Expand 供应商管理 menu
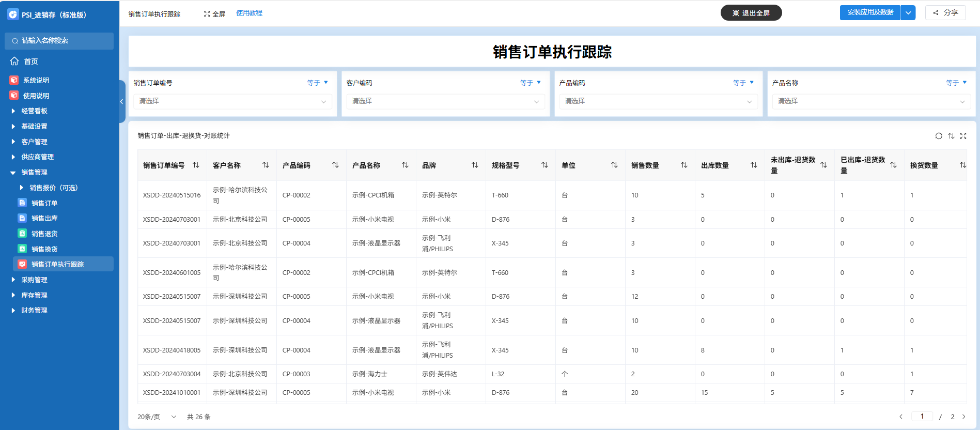The width and height of the screenshot is (980, 430). click(x=13, y=157)
